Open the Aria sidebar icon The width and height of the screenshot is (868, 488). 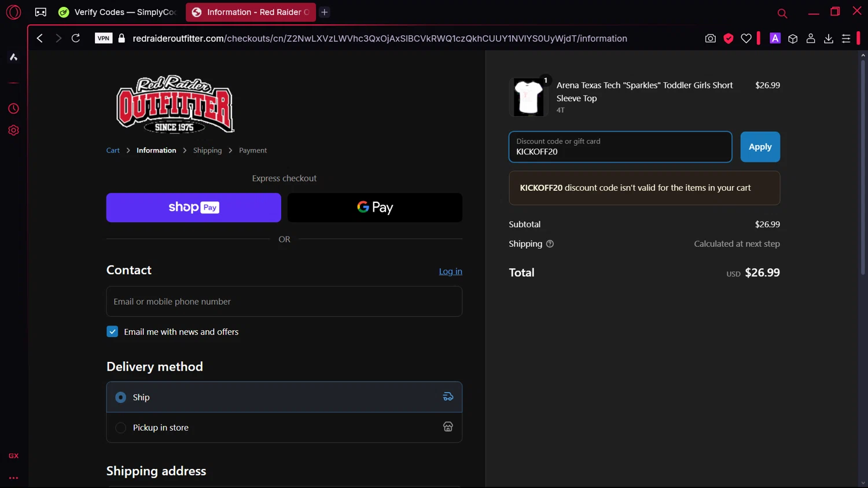pos(13,57)
